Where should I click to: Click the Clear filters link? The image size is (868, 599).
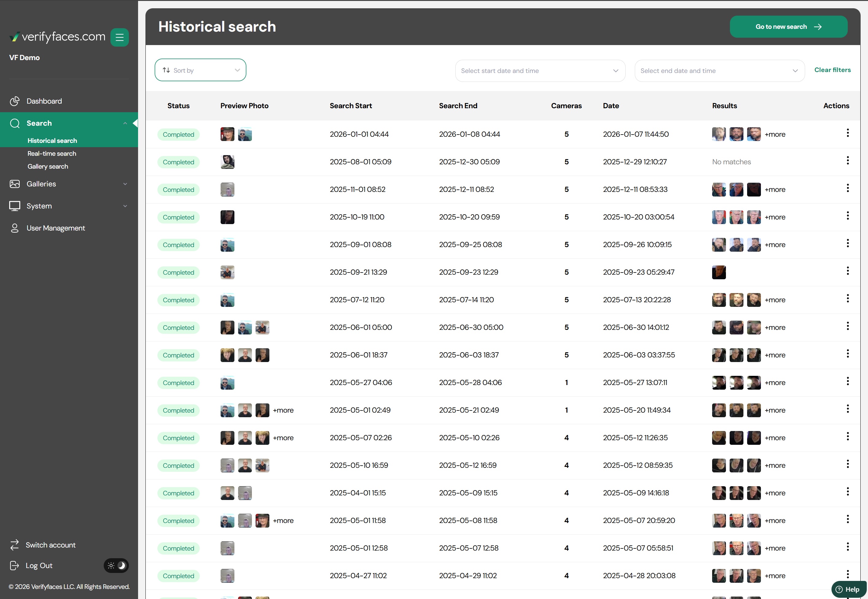(832, 70)
